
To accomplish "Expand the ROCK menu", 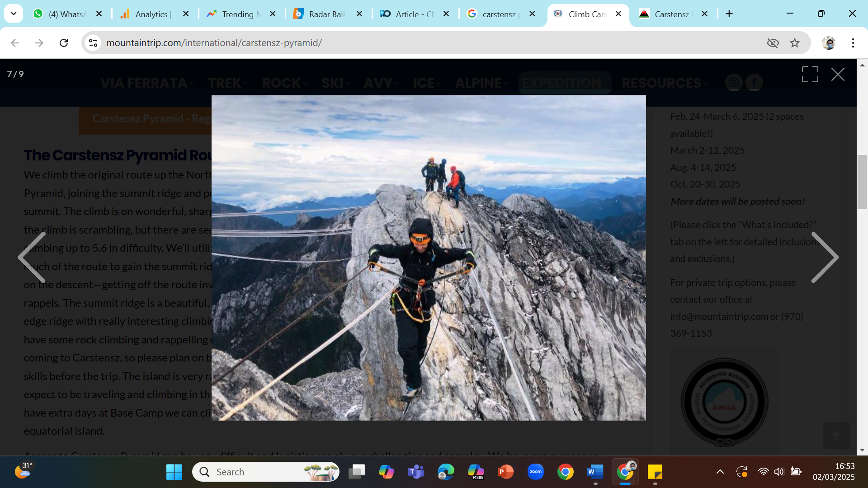I will pyautogui.click(x=285, y=83).
